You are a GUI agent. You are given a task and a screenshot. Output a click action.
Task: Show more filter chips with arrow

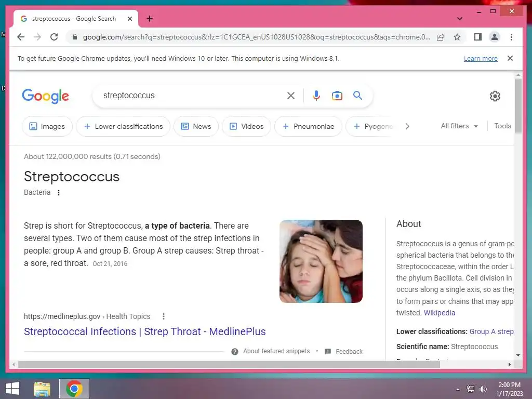coord(407,126)
